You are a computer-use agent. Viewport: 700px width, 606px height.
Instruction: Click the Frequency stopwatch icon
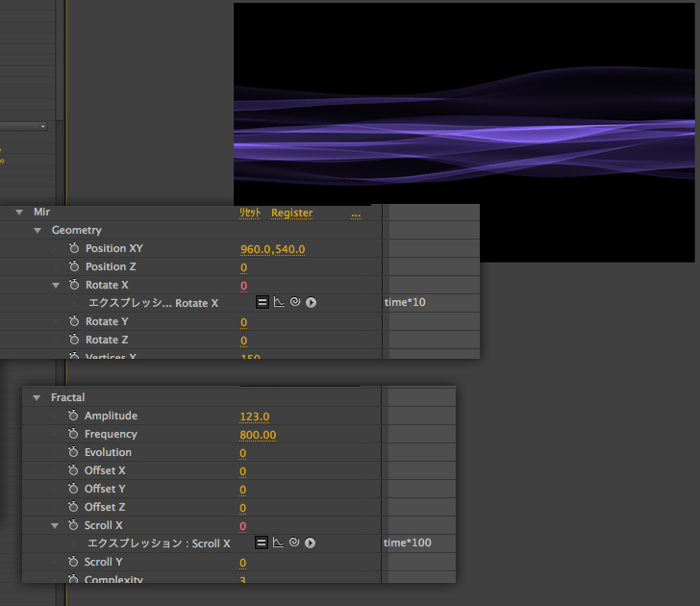[x=73, y=434]
